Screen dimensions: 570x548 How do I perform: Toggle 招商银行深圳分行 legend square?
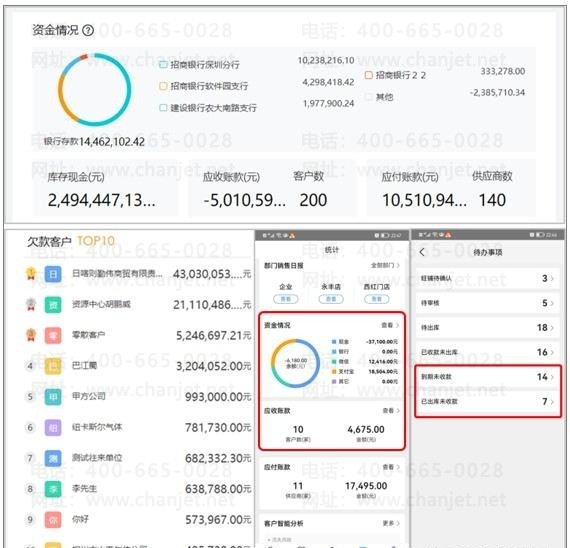[x=163, y=65]
